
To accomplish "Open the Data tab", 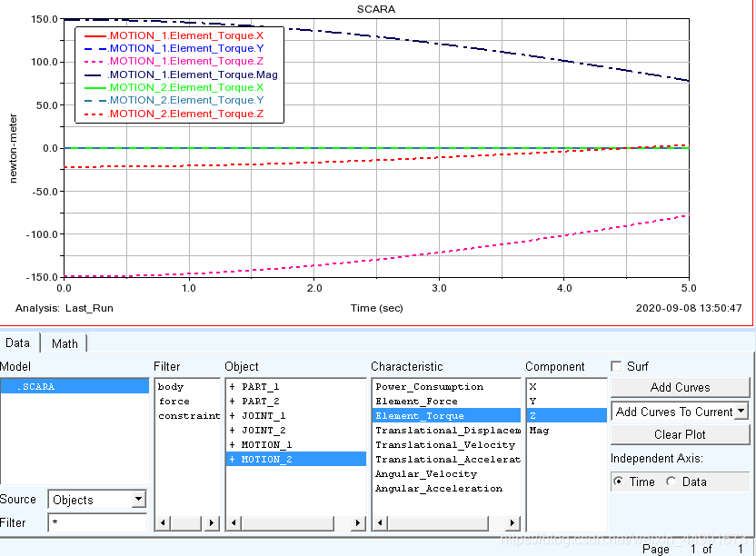I will click(18, 343).
